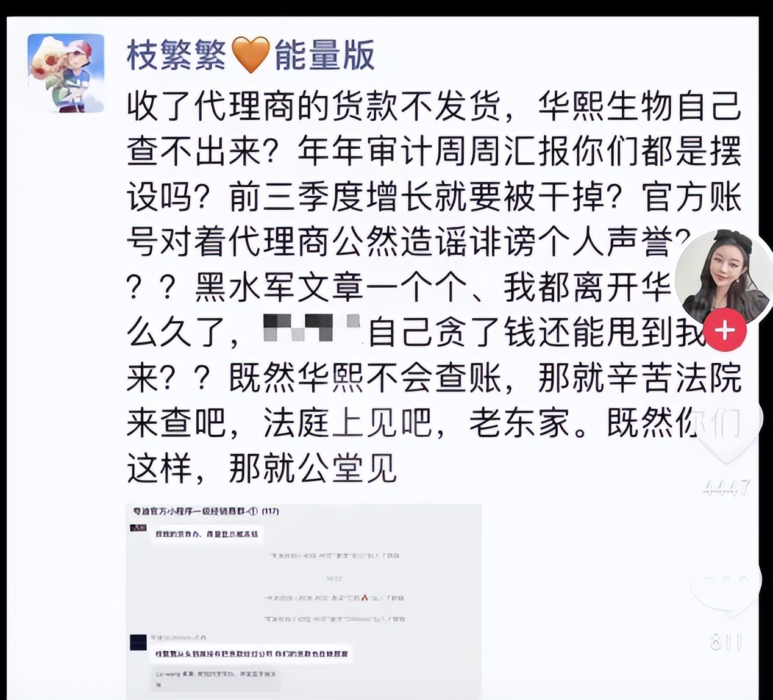Tap the fire emoji in the chat screenshot
773x700 pixels.
[x=364, y=598]
